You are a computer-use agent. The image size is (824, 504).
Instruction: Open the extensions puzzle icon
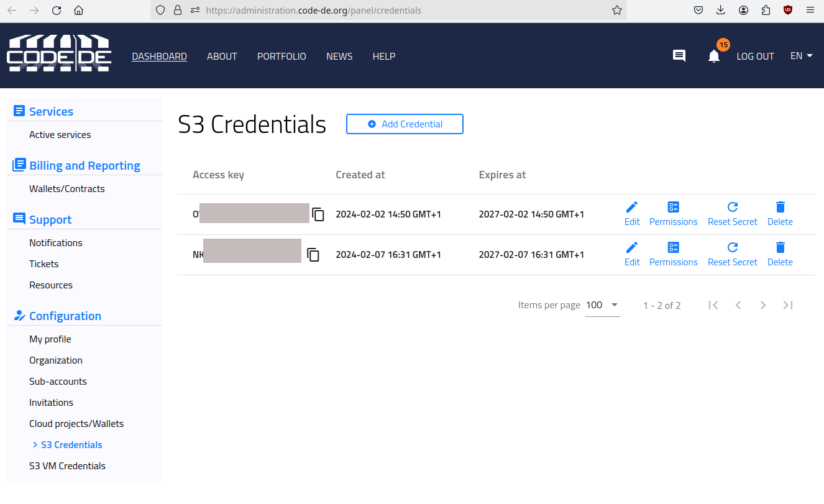(766, 10)
